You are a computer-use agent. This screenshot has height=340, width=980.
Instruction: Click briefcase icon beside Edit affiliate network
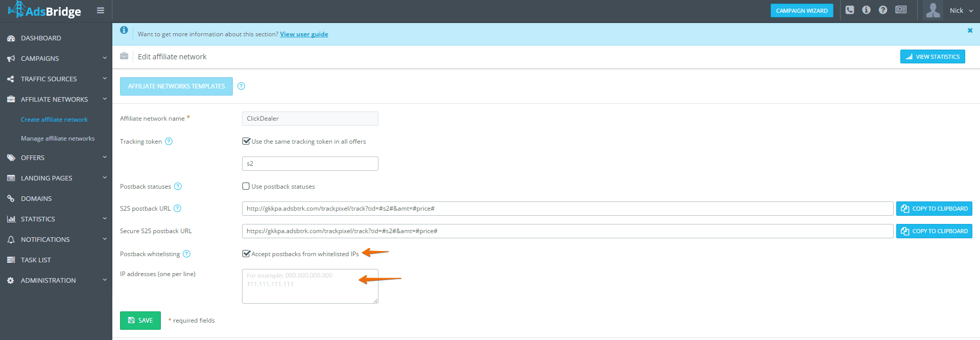coord(124,56)
